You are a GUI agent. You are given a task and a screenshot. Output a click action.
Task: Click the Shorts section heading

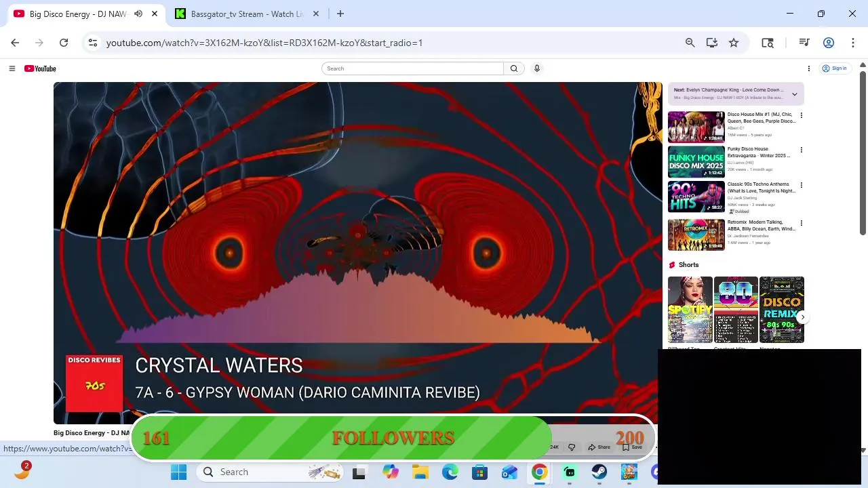tap(688, 265)
